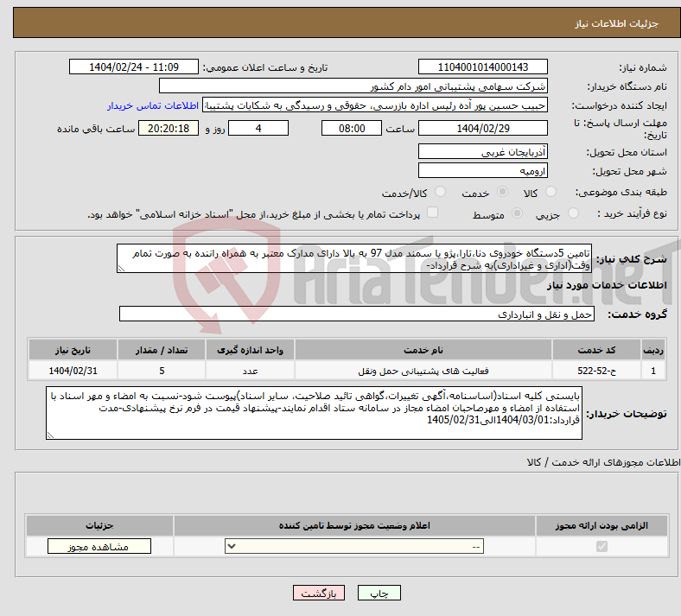Click the نوع فرآیند خرید label
This screenshot has height=616, width=681.
(632, 213)
